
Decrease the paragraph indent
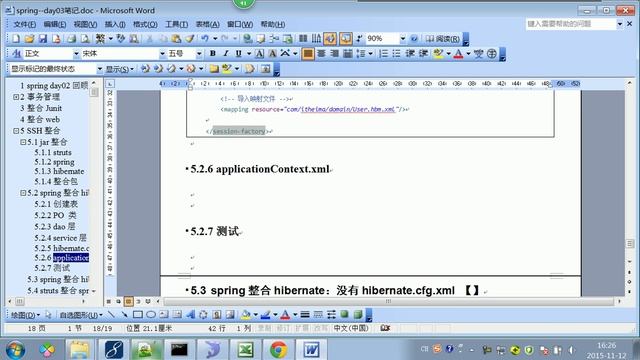tap(410, 53)
